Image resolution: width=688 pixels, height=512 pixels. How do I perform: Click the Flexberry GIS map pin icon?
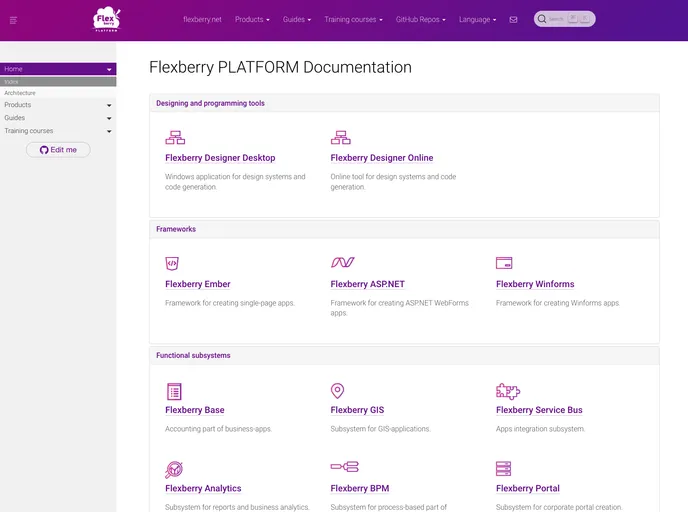click(337, 390)
